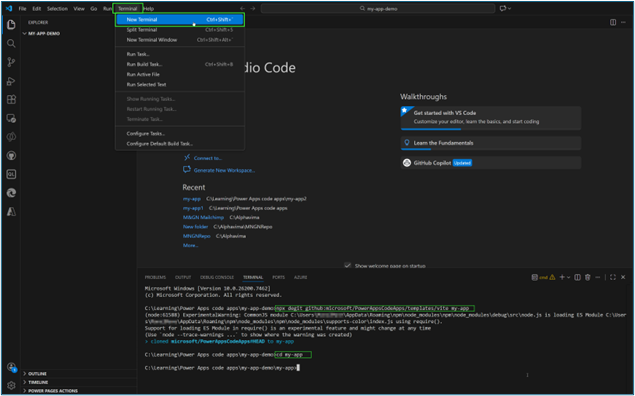
Task: Open the Azure icon in activity bar
Action: [11, 211]
